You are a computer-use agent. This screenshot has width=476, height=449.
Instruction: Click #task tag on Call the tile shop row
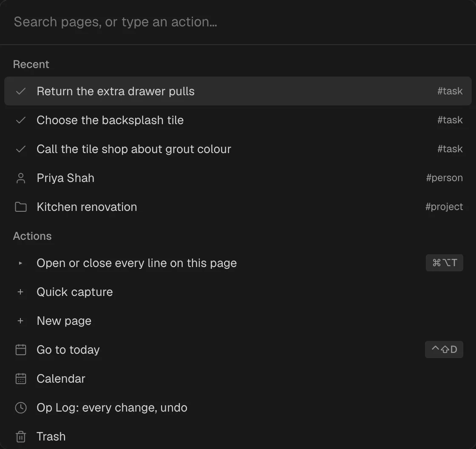[x=450, y=149]
